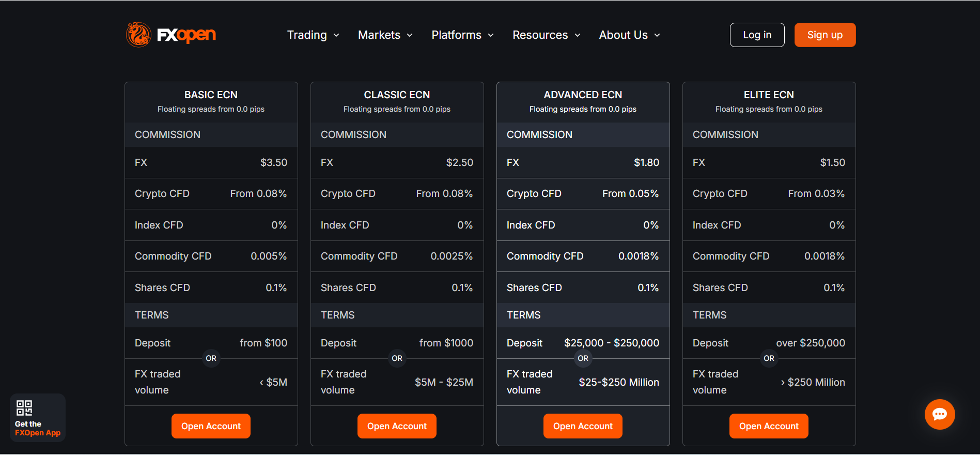Click the from $1000 deposit value
The image size is (980, 455).
(x=446, y=343)
